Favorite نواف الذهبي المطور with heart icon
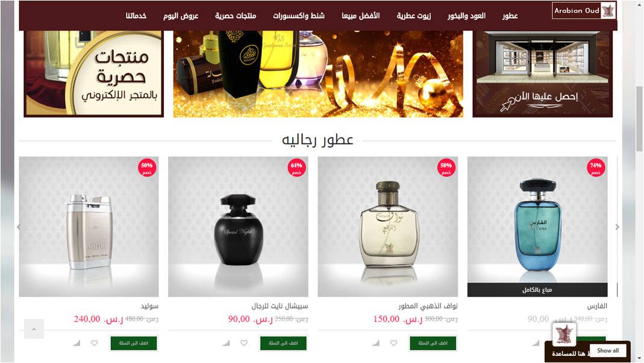The image size is (644, 363). pyautogui.click(x=393, y=343)
